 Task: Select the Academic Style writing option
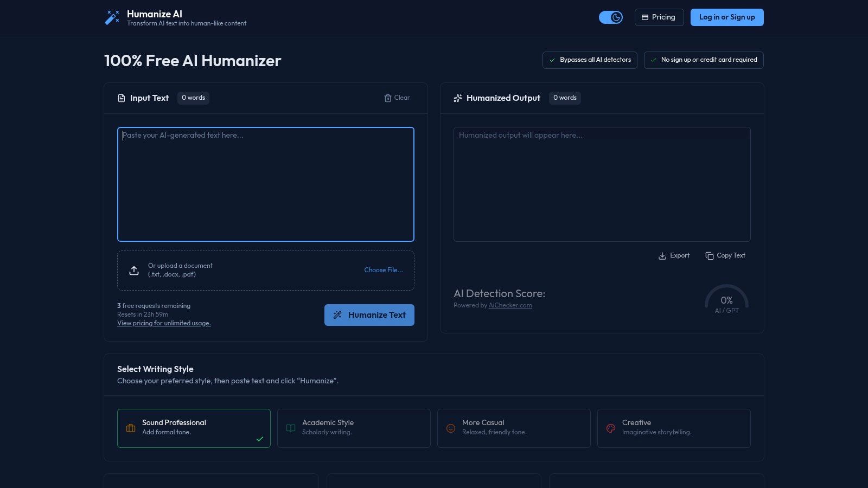(354, 428)
